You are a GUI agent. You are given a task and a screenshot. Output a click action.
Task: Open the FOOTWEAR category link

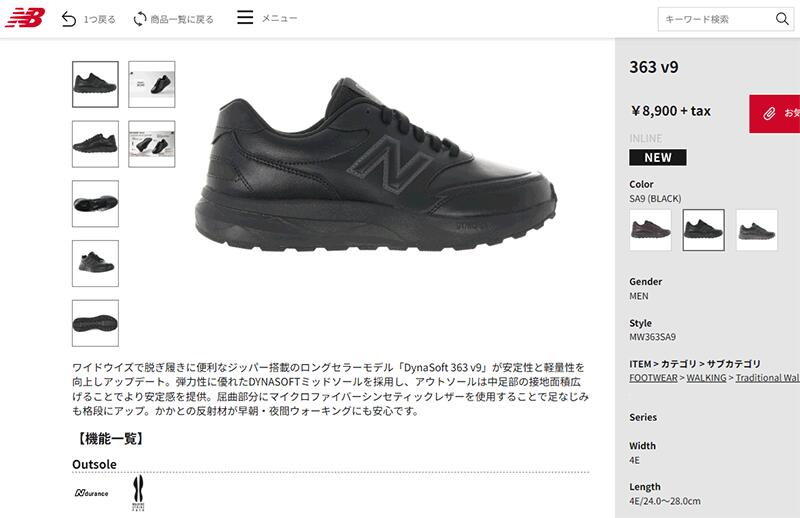(653, 378)
